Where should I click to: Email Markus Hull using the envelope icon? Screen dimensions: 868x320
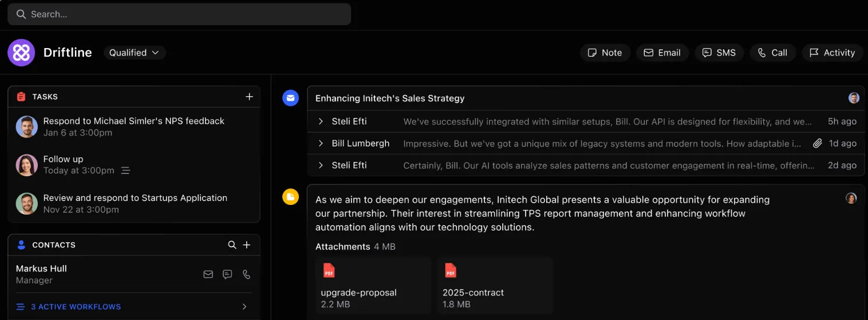coord(208,274)
